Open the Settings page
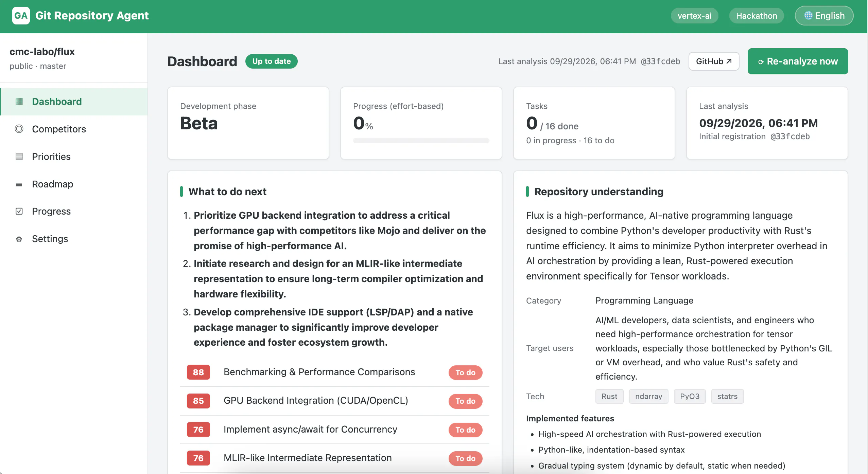The height and width of the screenshot is (474, 868). 74,239
